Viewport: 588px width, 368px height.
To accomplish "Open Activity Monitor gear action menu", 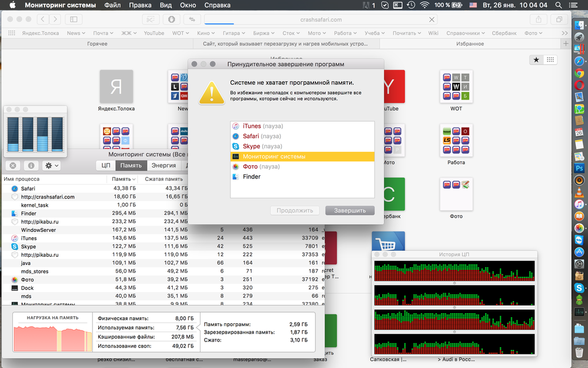I will 51,165.
